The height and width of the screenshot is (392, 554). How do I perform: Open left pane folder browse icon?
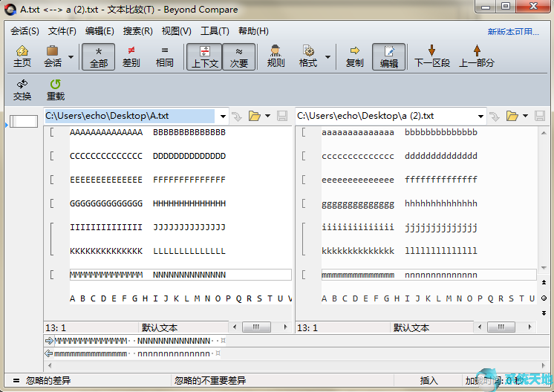tap(255, 116)
